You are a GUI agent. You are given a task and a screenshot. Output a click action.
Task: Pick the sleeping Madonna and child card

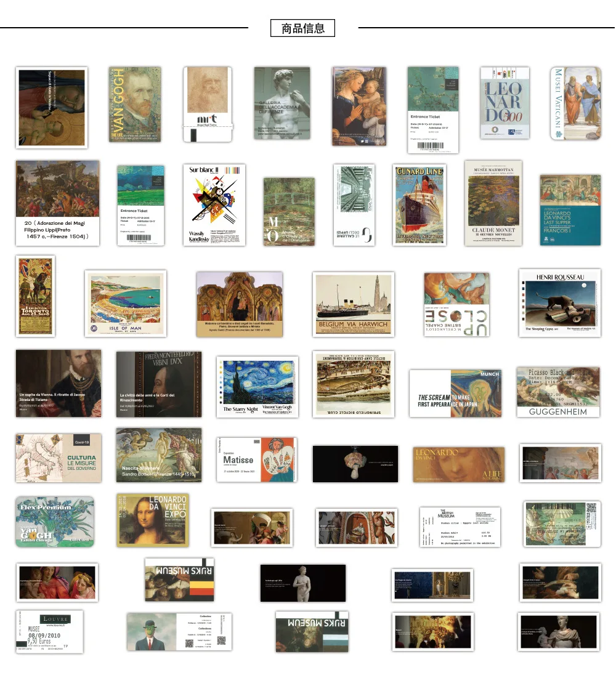coord(52,108)
